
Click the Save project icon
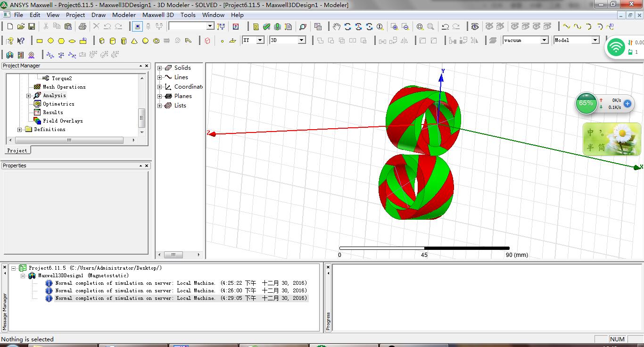(x=32, y=27)
